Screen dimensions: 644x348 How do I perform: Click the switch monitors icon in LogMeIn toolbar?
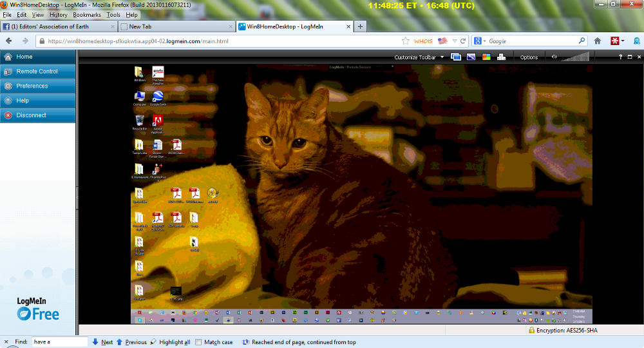tap(456, 57)
